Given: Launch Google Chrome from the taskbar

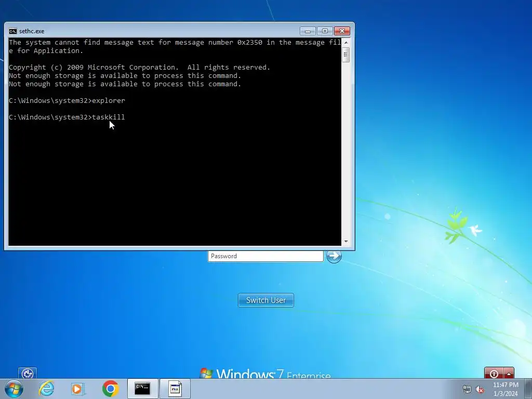Looking at the screenshot, I should (110, 389).
